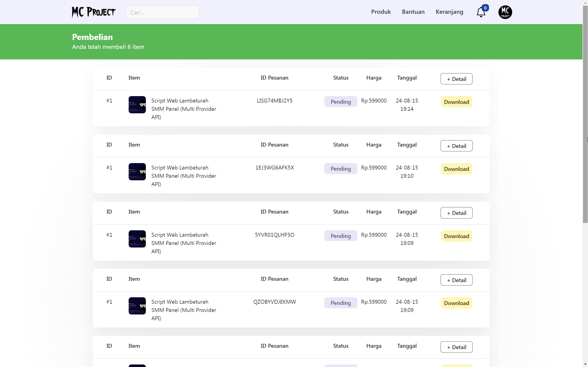Screen dimensions: 588x367
Task: Click the notification badge showing 0
Action: point(486,8)
